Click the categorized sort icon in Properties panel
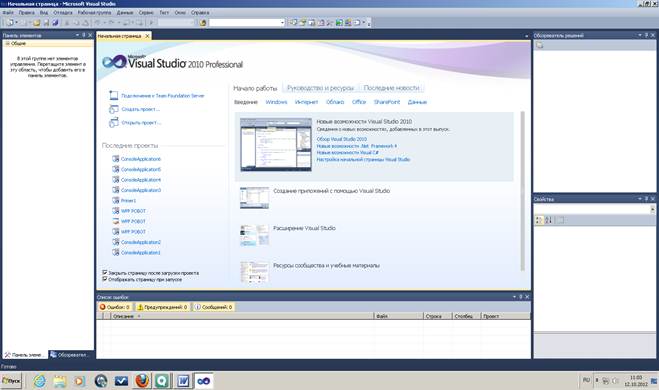The image size is (659, 390). coord(539,220)
